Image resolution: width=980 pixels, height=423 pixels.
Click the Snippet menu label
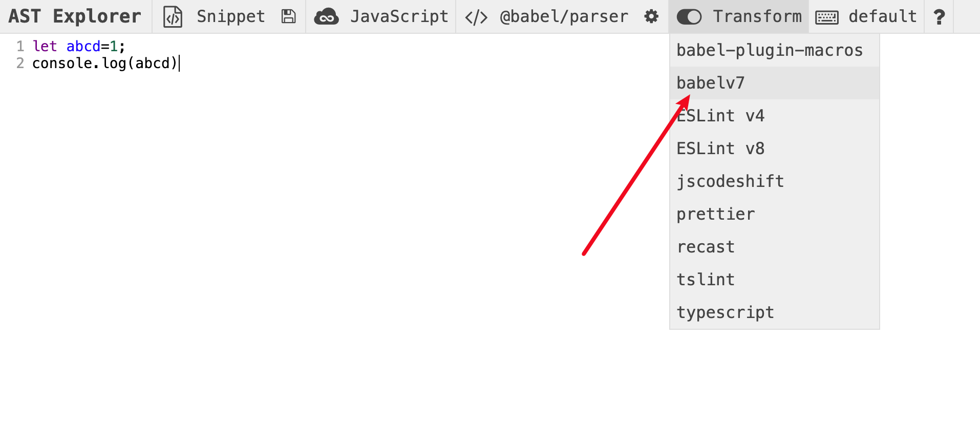click(x=230, y=17)
